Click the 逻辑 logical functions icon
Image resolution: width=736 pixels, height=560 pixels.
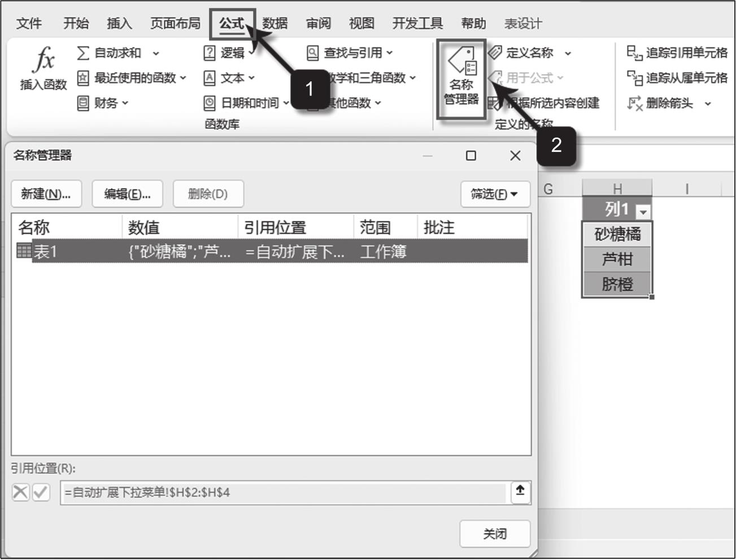click(210, 53)
